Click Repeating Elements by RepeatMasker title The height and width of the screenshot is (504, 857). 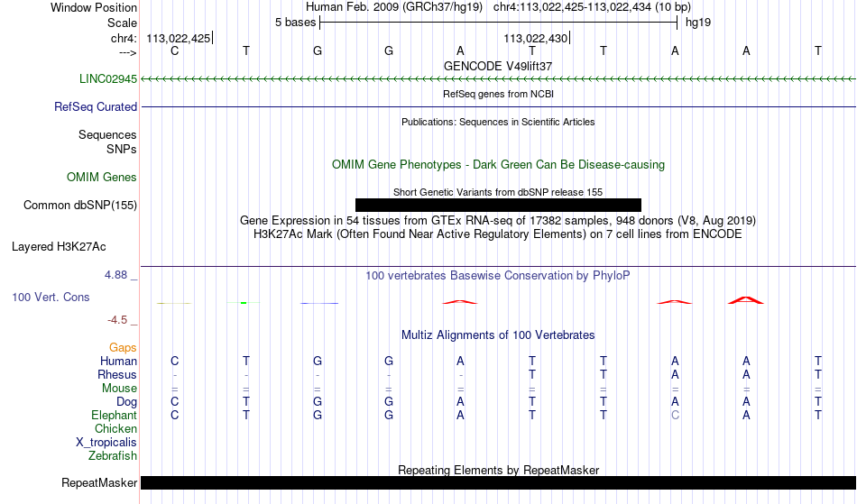pos(498,470)
